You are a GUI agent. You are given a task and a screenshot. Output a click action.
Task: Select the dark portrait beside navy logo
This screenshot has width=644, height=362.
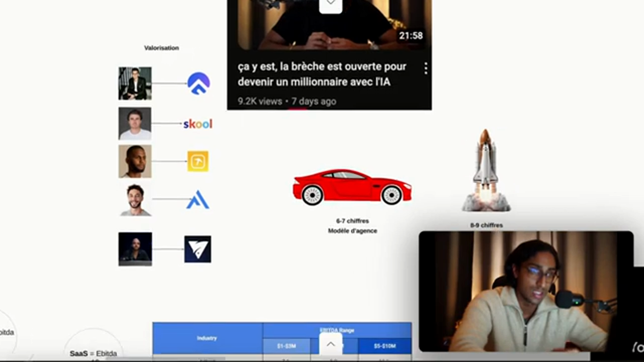135,249
